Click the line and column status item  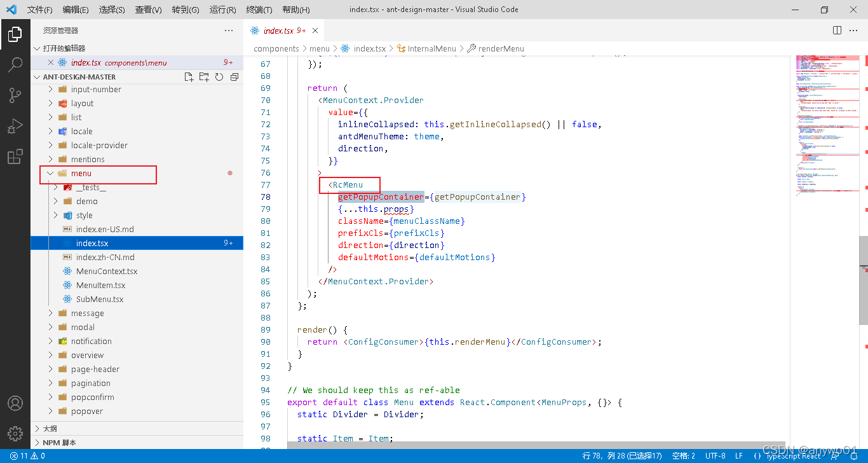623,456
